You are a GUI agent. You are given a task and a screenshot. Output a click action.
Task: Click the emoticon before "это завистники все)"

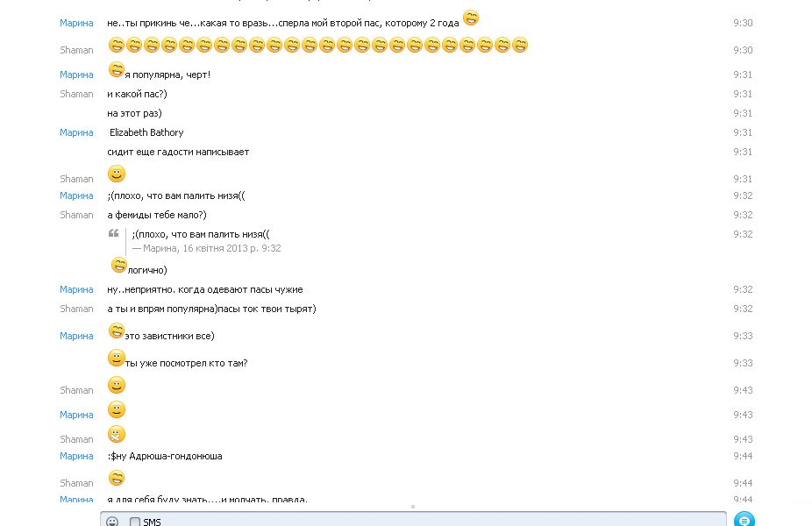pyautogui.click(x=116, y=331)
